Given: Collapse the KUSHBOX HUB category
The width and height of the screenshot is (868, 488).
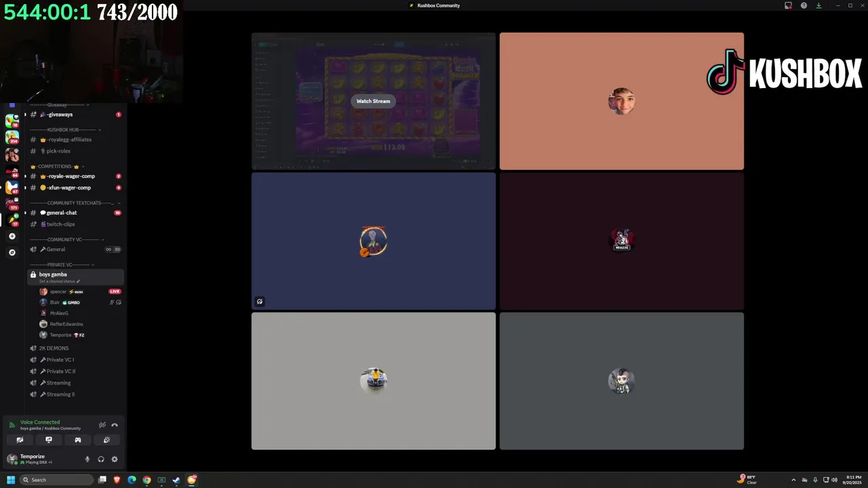Looking at the screenshot, I should pyautogui.click(x=65, y=129).
